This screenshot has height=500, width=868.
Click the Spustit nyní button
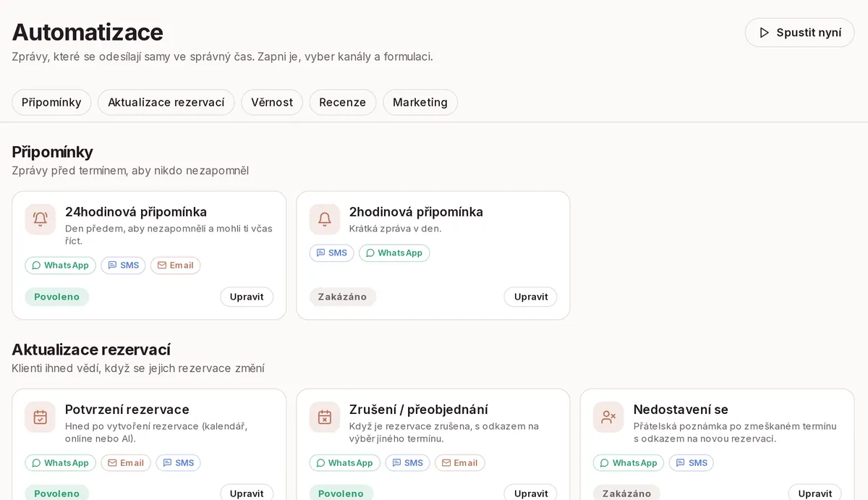[799, 33]
